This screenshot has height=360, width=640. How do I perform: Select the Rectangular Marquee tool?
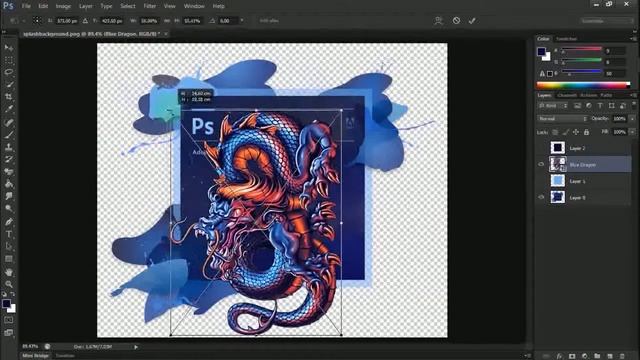coord(9,60)
